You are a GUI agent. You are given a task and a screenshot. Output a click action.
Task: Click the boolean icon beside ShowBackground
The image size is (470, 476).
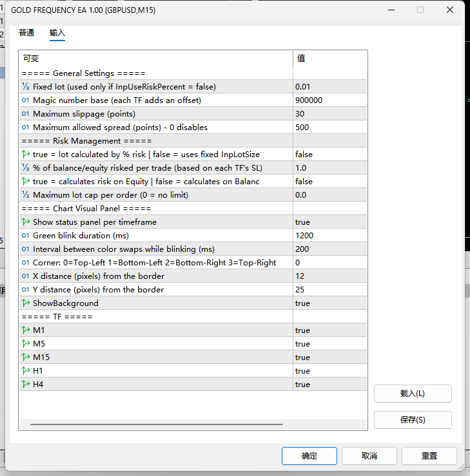coord(26,303)
